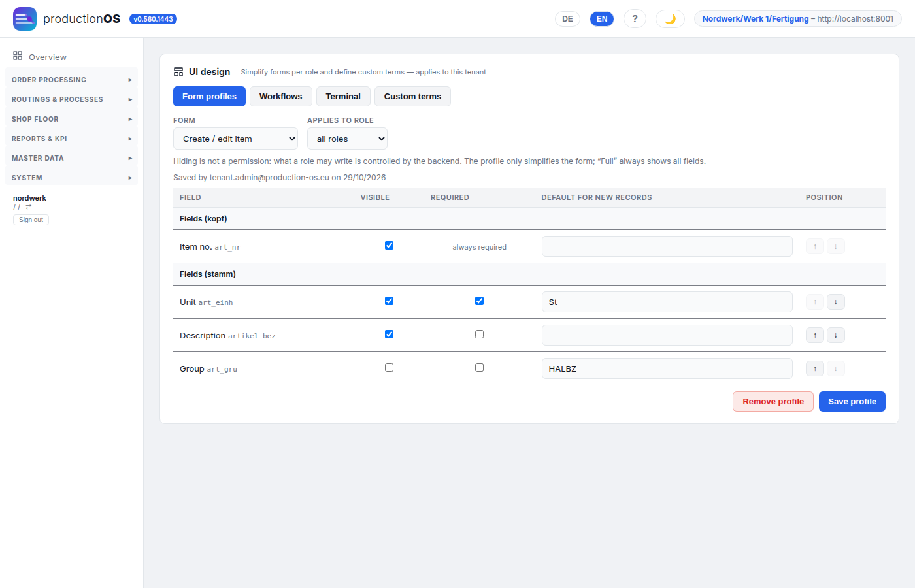Expand System section
The width and height of the screenshot is (915, 588).
click(x=71, y=178)
